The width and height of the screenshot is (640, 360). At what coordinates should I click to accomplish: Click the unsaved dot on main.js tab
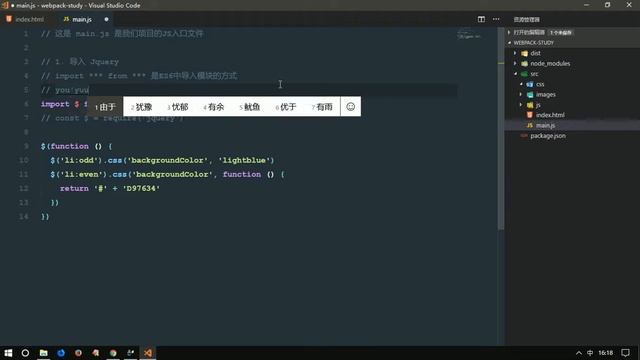tap(106, 19)
